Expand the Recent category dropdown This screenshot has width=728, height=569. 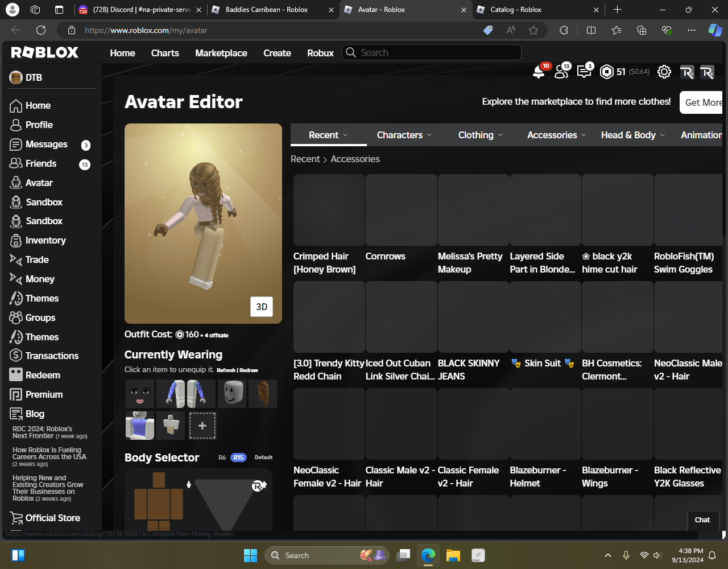click(x=329, y=135)
